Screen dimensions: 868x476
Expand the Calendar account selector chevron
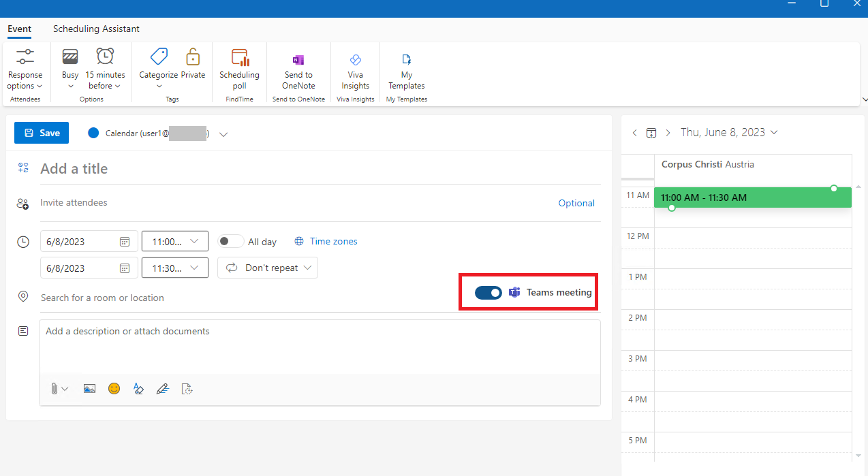[223, 134]
